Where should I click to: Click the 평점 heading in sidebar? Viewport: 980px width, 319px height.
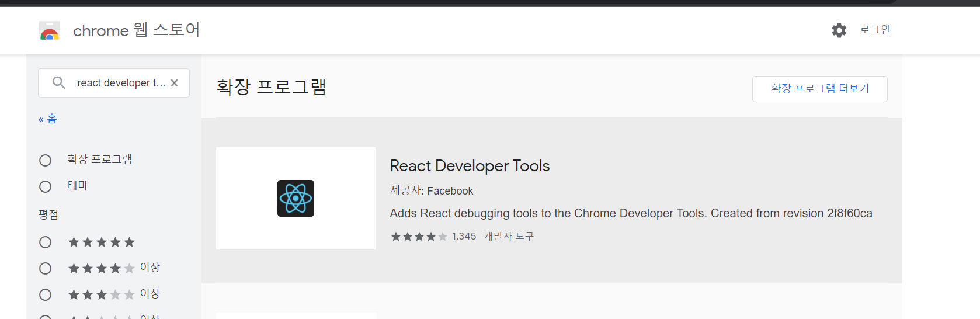coord(48,215)
